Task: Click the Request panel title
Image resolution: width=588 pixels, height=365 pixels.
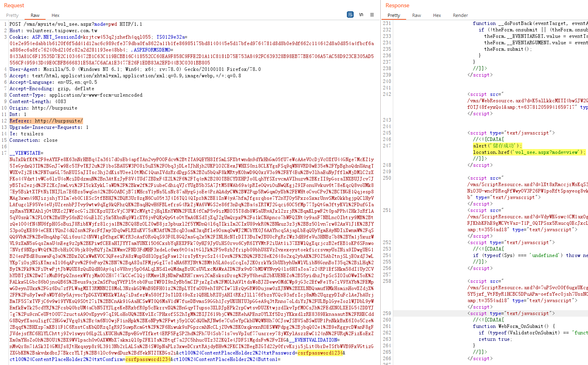Action: pos(14,5)
